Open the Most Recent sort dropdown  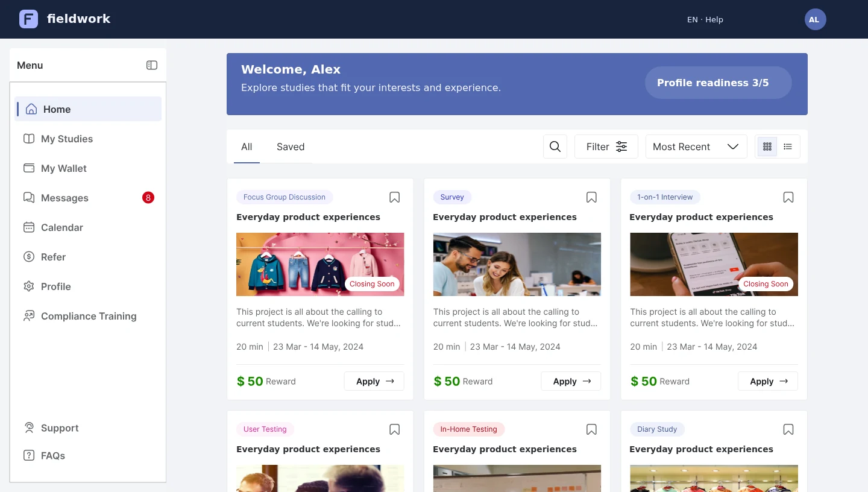(x=696, y=147)
